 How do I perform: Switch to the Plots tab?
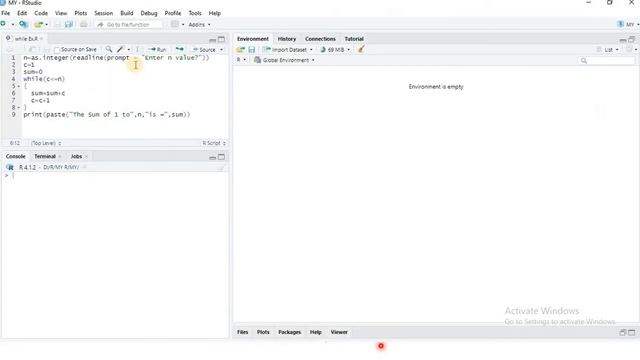click(x=263, y=332)
